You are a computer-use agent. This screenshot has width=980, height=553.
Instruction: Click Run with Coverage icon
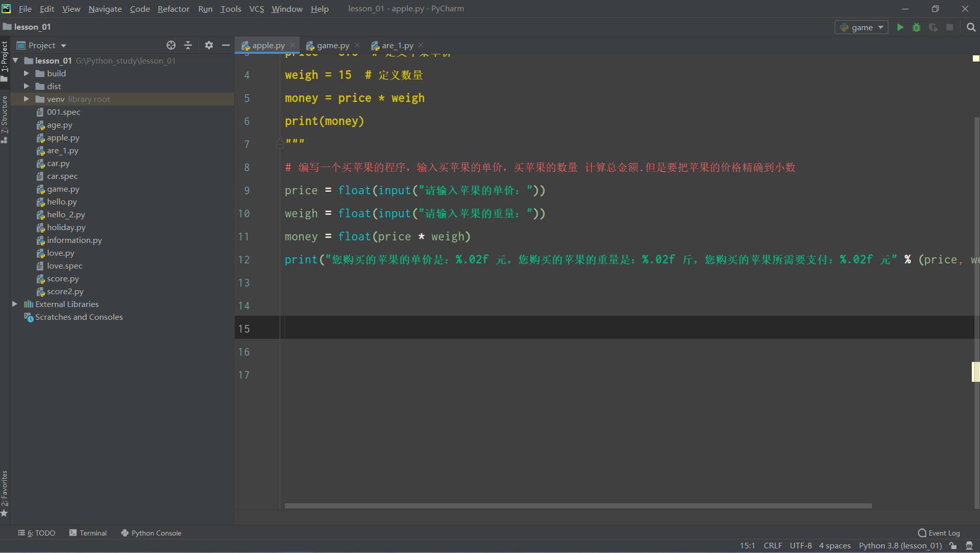tap(933, 27)
